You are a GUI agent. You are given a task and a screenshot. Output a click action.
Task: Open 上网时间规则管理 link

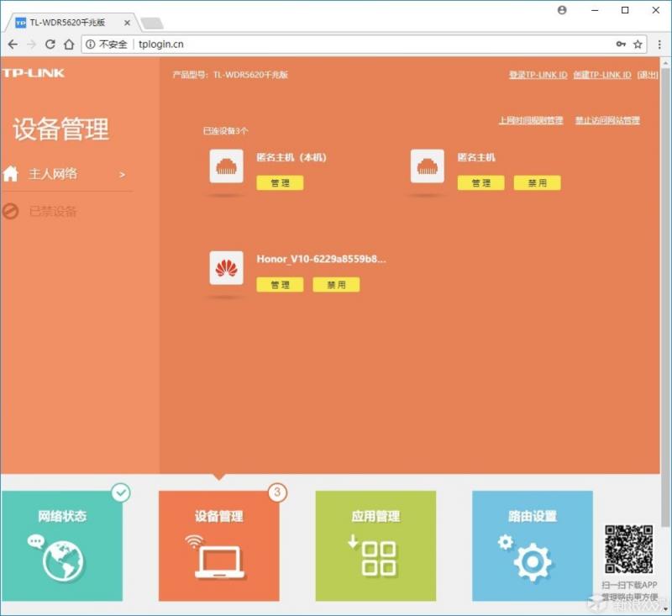531,120
